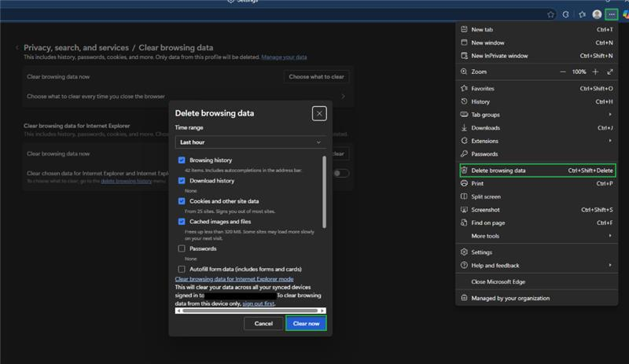Click the vertical scrollbar in data list
Screen dimensions: 629x364
point(324,193)
